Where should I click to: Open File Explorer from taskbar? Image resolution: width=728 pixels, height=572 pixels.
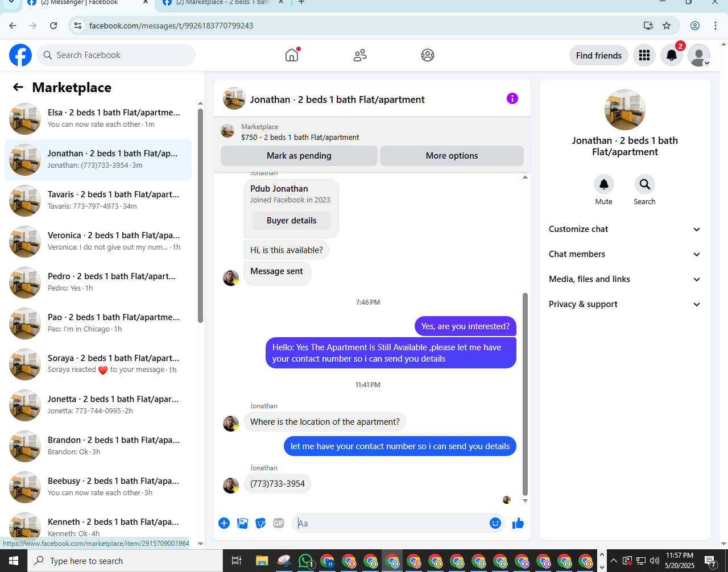pyautogui.click(x=262, y=561)
